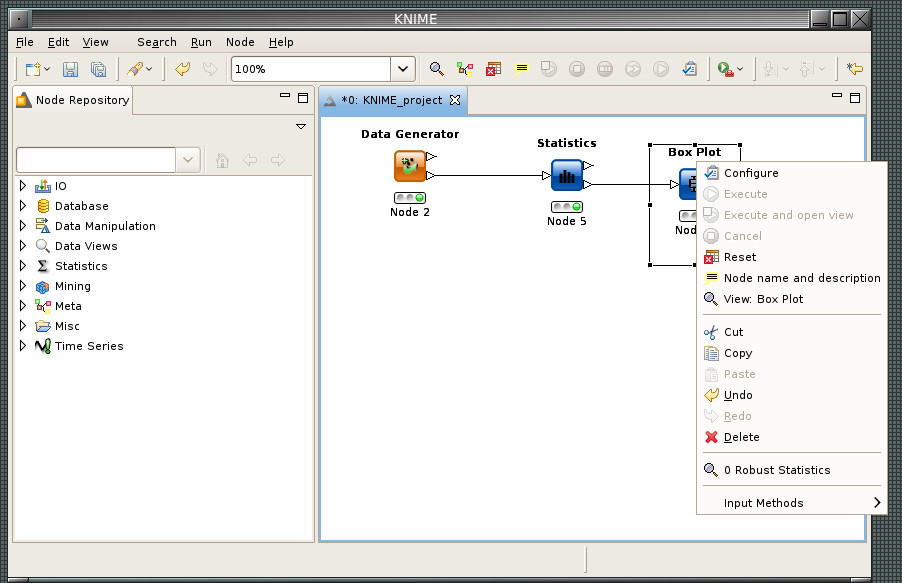Expand the IO category in Node Repository
The height and width of the screenshot is (583, 902).
(23, 186)
